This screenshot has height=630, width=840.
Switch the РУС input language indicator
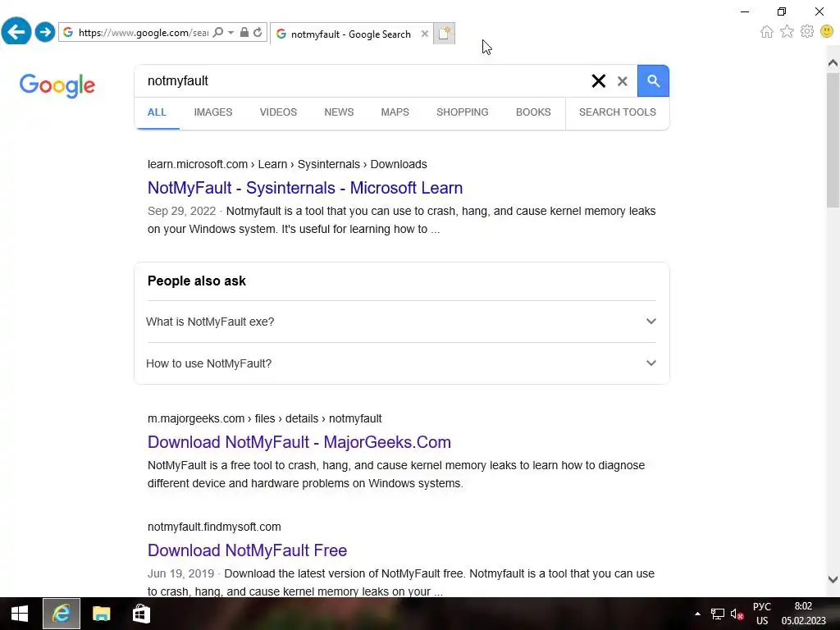(762, 614)
